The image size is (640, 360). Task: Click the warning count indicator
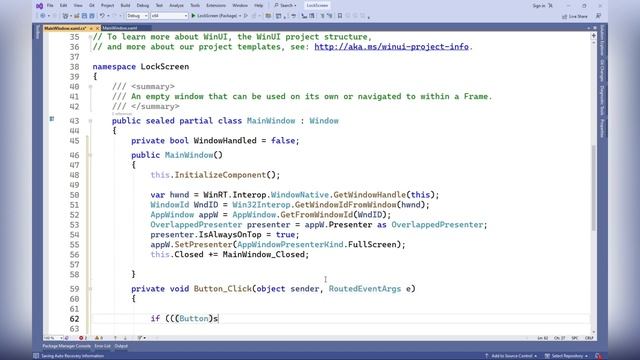tap(99, 338)
